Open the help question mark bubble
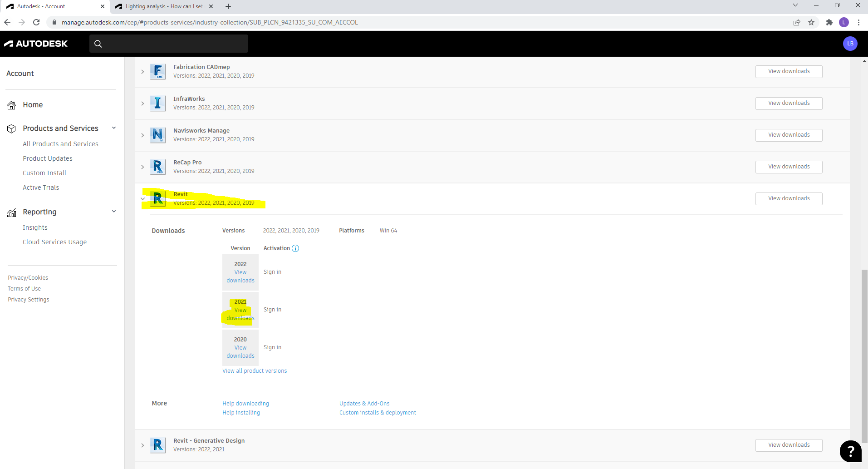The width and height of the screenshot is (868, 469). coord(850,451)
